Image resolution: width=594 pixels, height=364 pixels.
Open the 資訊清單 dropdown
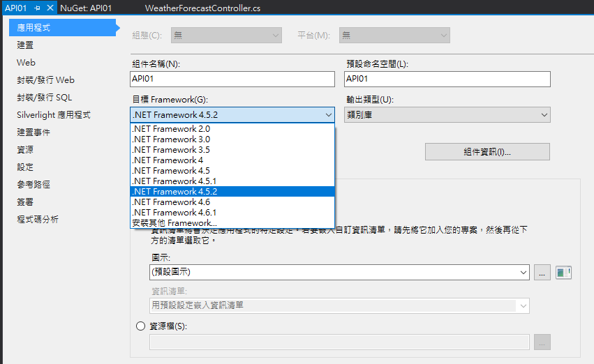coord(339,305)
